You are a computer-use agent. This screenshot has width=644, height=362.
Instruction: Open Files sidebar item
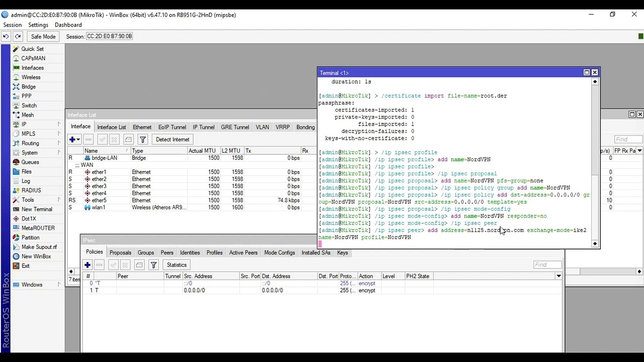pyautogui.click(x=26, y=171)
